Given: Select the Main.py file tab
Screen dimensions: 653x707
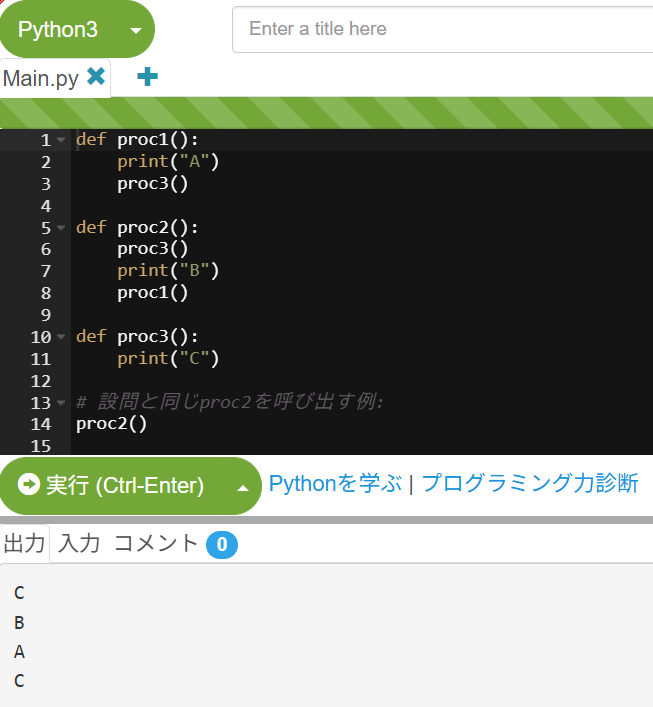Looking at the screenshot, I should coord(41,78).
